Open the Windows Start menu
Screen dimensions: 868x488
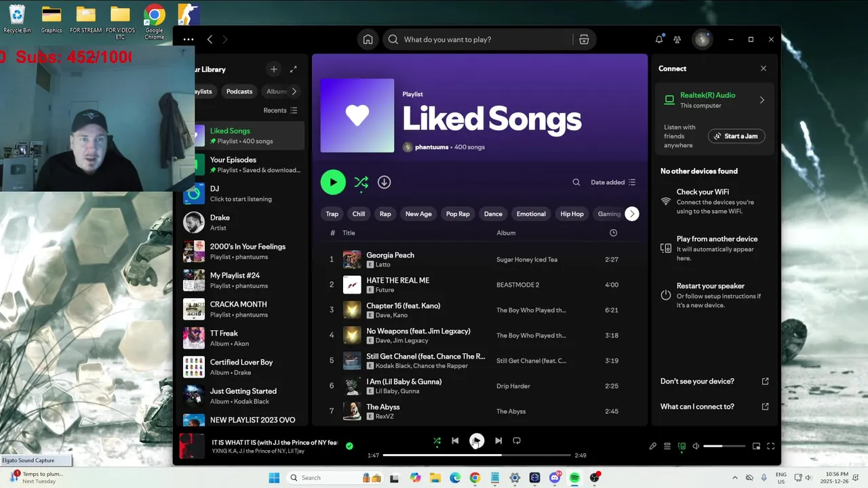(x=274, y=478)
